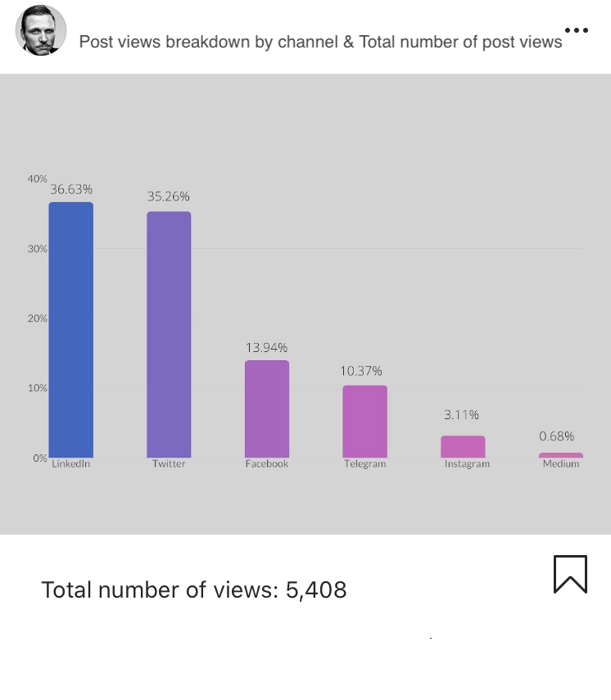Click the 13.94% value label
Image resolution: width=611 pixels, height=700 pixels.
[267, 348]
